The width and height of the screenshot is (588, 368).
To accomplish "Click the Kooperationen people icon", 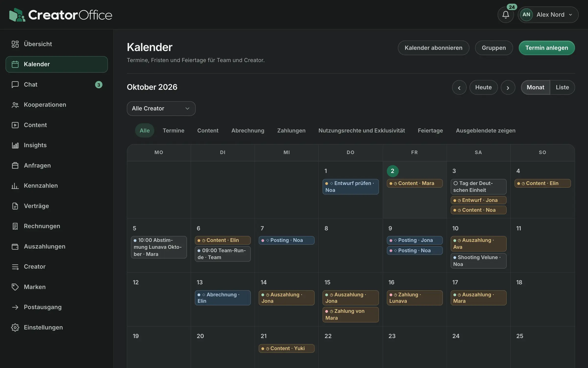I will click(15, 105).
